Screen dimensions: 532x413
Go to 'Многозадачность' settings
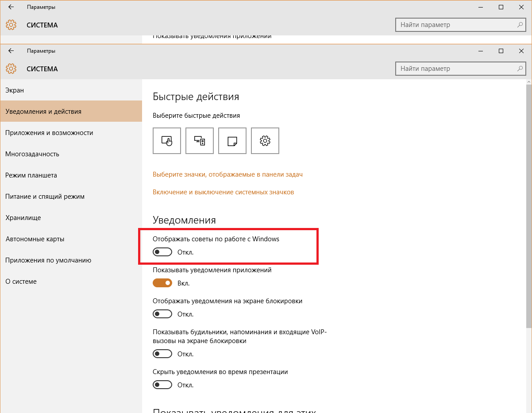pos(32,154)
